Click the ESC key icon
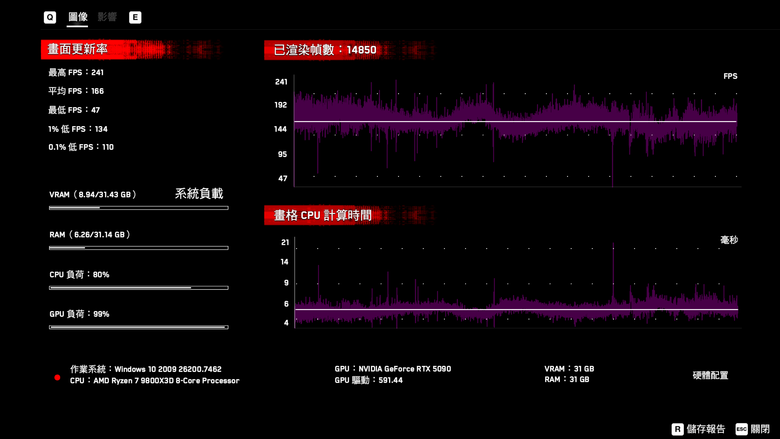The image size is (780, 439). tap(741, 429)
